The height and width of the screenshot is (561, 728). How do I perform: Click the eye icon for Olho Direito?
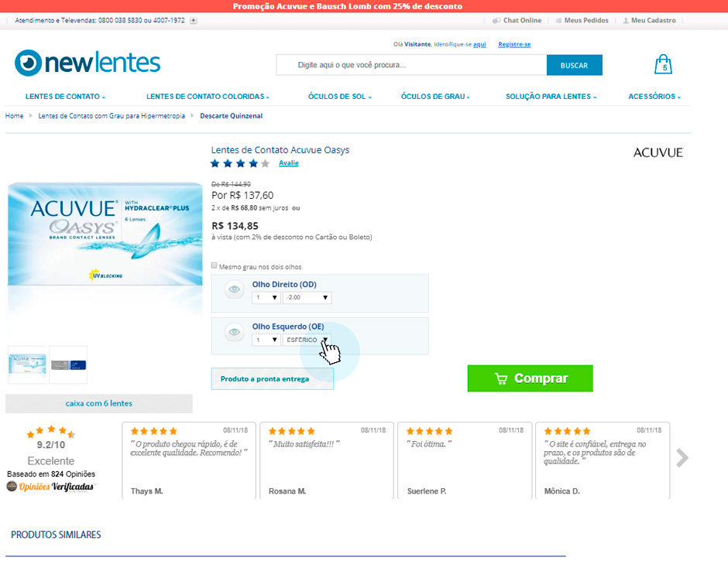click(235, 289)
